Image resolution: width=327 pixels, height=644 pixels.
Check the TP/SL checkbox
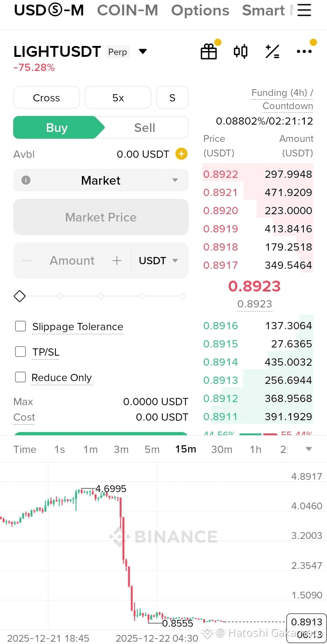pyautogui.click(x=20, y=352)
